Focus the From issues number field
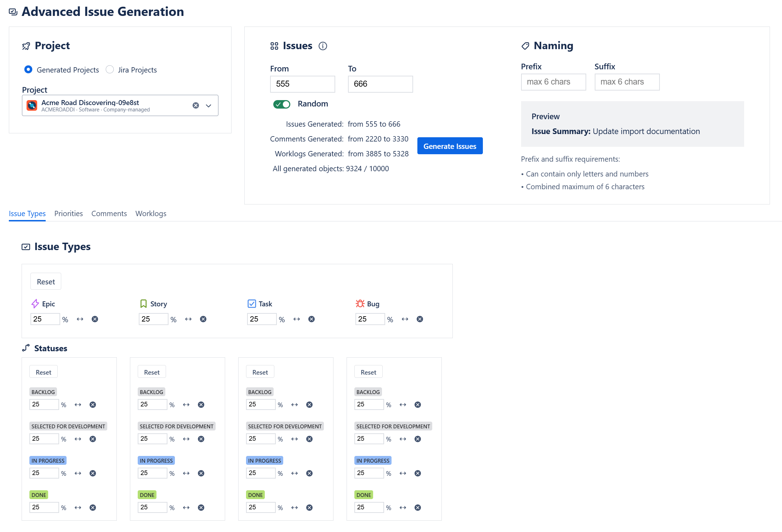 tap(302, 84)
